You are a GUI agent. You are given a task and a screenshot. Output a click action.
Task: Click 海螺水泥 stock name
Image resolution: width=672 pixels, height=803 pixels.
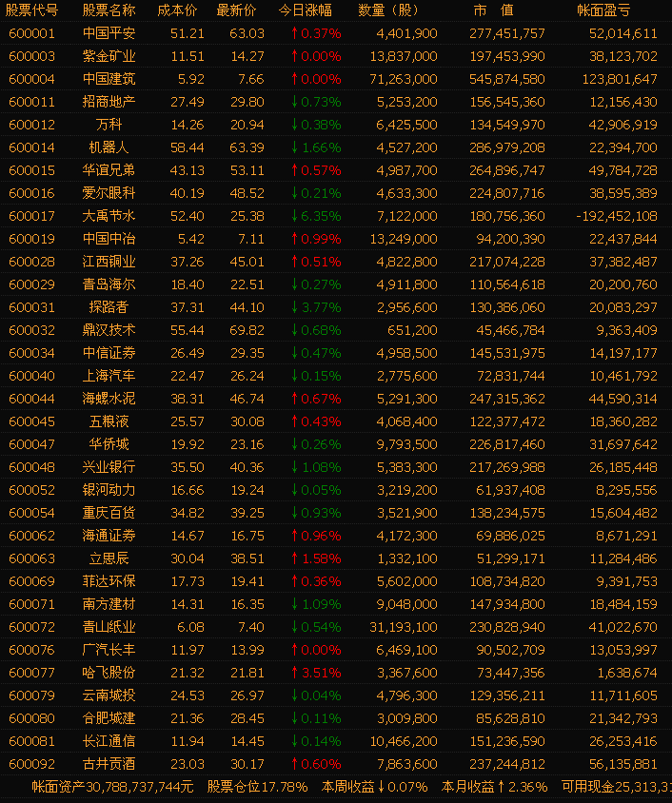[x=109, y=399]
